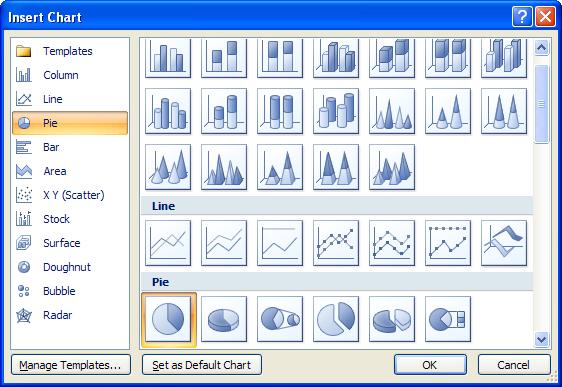Pick 100% stacked line with markers
Screen dimensions: 562x387
[448, 243]
